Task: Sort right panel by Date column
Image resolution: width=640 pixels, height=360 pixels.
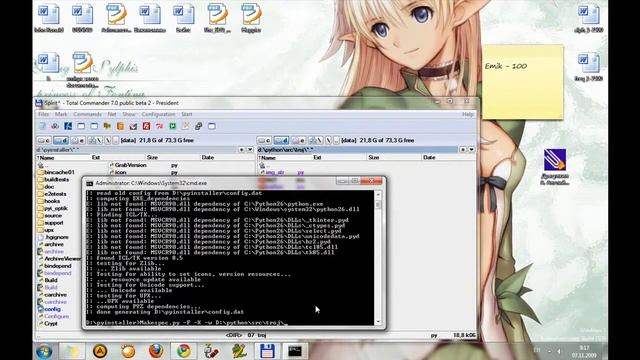Action: click(448, 158)
